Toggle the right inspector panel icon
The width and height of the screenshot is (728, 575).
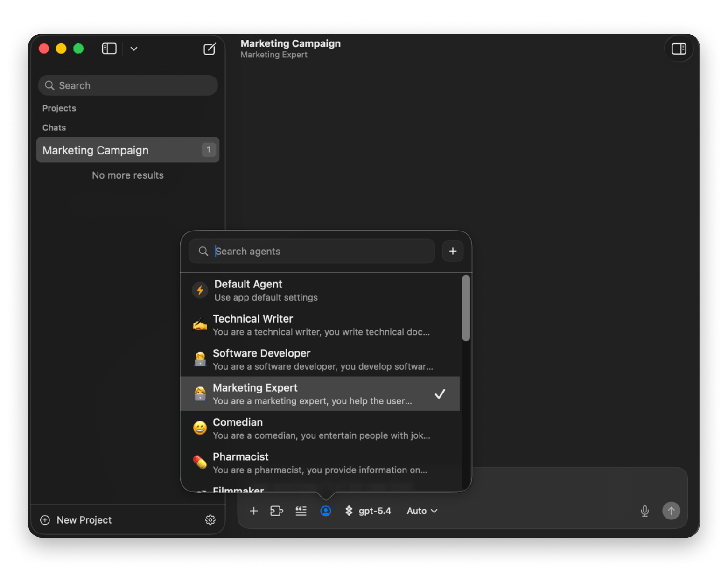679,49
